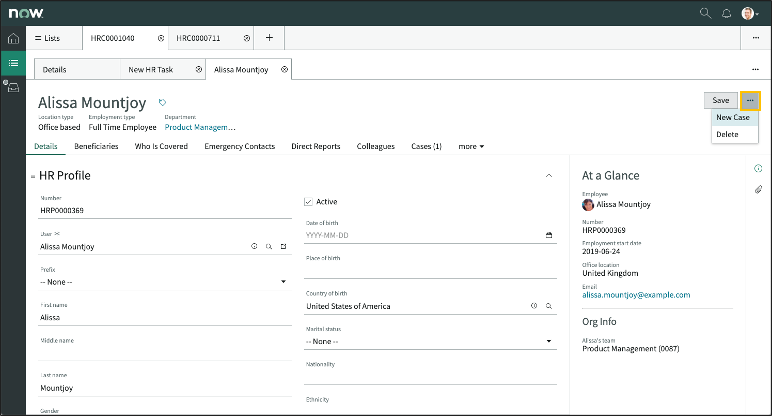Click the User field preview icon
Image resolution: width=772 pixels, height=416 pixels.
tap(254, 246)
